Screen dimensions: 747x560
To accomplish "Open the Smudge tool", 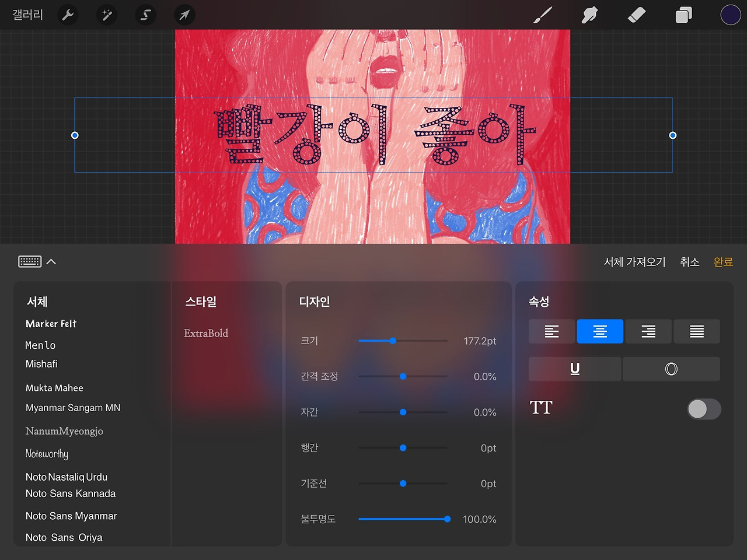I will pyautogui.click(x=589, y=15).
